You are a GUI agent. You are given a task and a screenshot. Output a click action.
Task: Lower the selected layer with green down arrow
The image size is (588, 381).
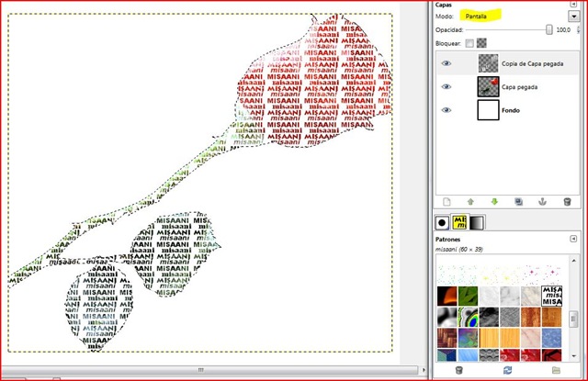(494, 202)
